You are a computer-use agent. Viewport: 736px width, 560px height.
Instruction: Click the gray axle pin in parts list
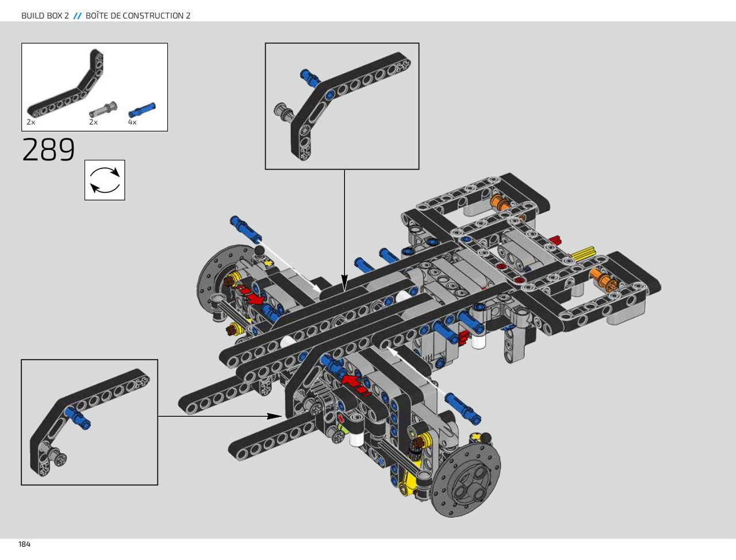tap(103, 109)
